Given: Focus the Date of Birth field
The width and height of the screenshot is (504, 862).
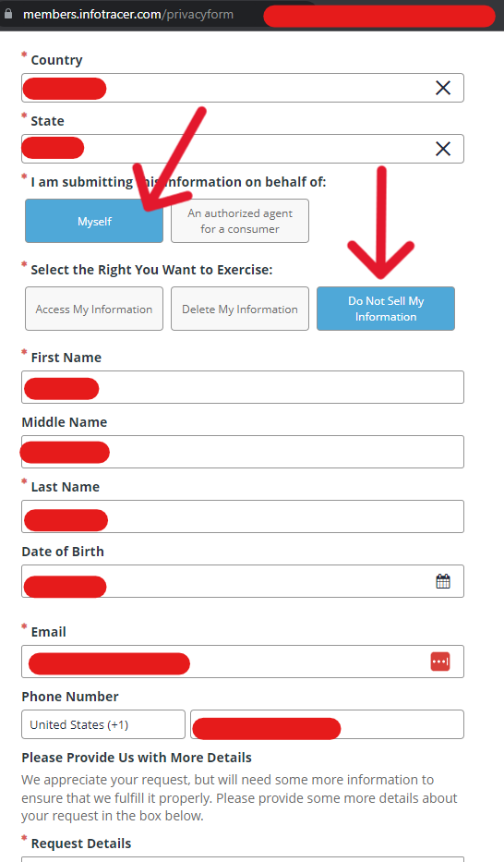Looking at the screenshot, I should (243, 581).
